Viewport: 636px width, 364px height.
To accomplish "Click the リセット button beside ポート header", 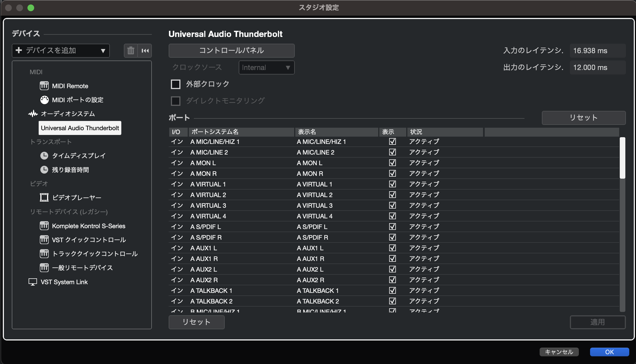I will click(x=584, y=118).
